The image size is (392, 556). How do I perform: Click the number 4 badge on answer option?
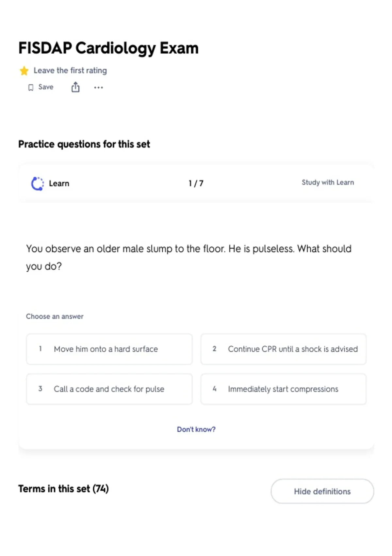(214, 389)
